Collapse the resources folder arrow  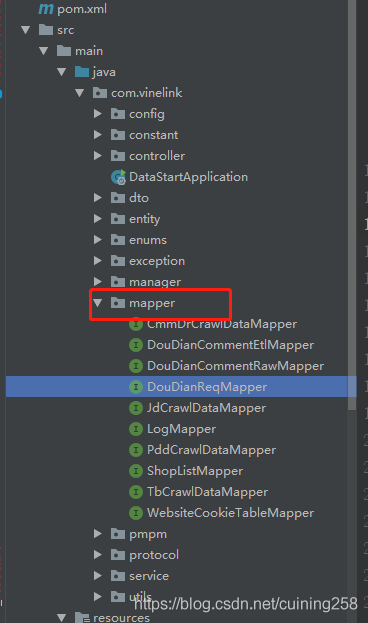pyautogui.click(x=62, y=618)
